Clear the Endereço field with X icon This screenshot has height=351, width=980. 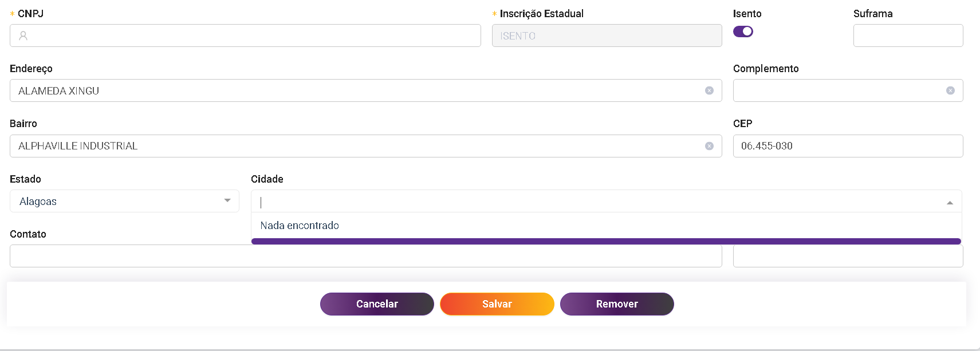point(709,90)
